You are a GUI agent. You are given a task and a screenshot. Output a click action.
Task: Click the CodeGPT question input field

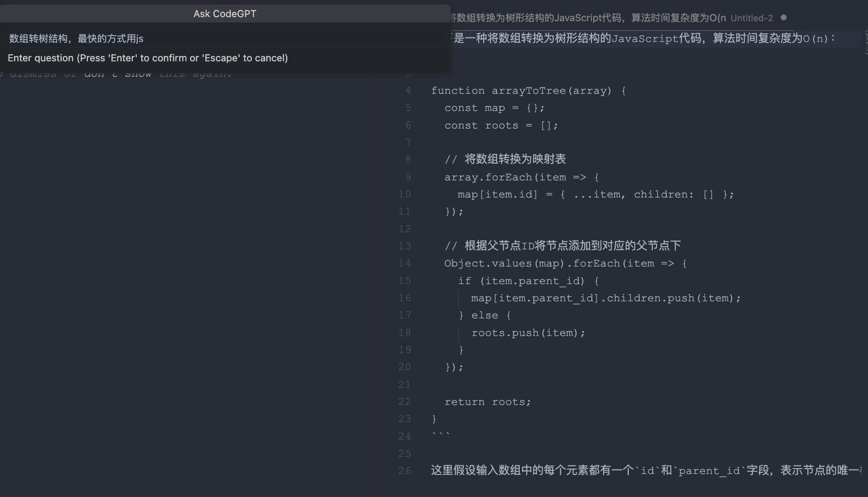pyautogui.click(x=225, y=38)
